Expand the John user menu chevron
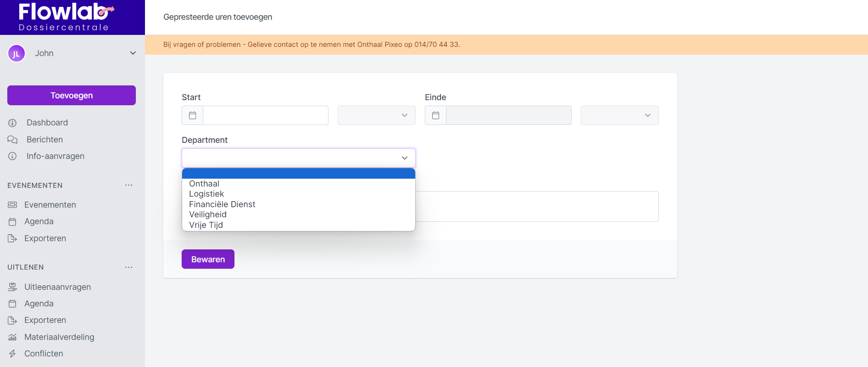This screenshot has height=367, width=868. coord(133,53)
